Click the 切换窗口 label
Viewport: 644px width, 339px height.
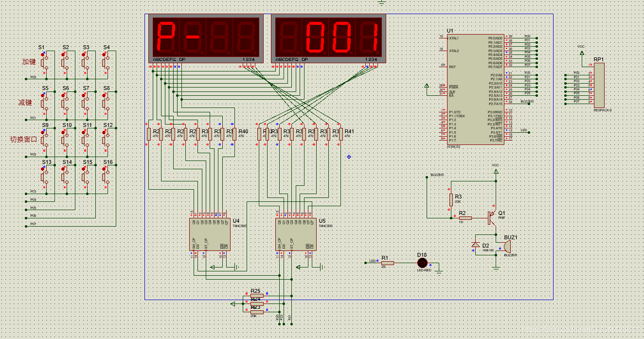point(24,139)
